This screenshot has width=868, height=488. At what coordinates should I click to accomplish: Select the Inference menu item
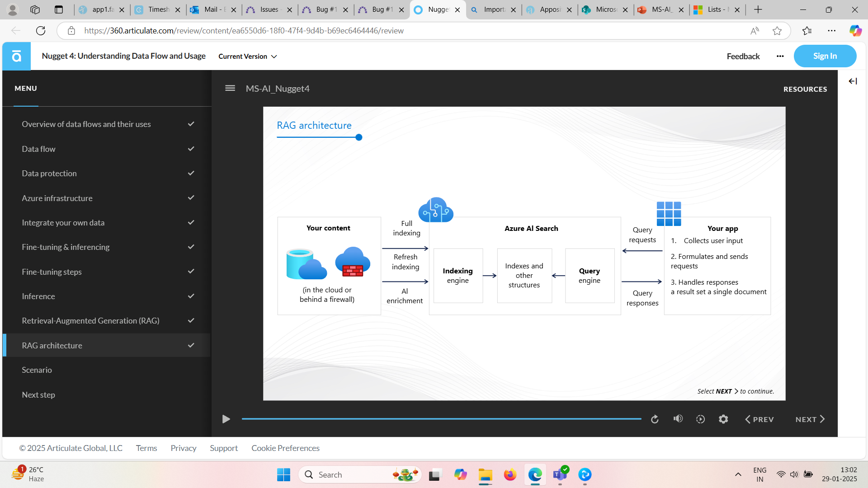tap(106, 296)
